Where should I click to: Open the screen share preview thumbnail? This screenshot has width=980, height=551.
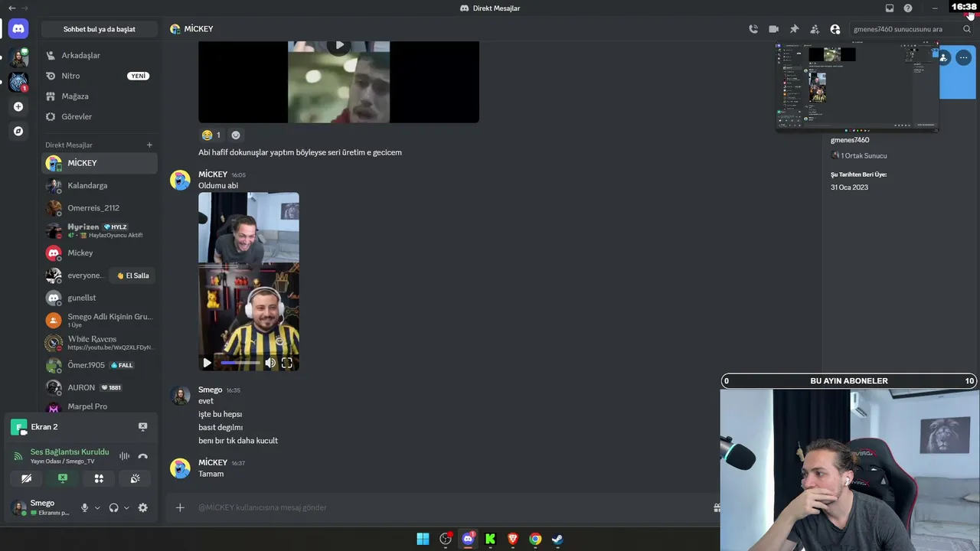click(x=857, y=86)
